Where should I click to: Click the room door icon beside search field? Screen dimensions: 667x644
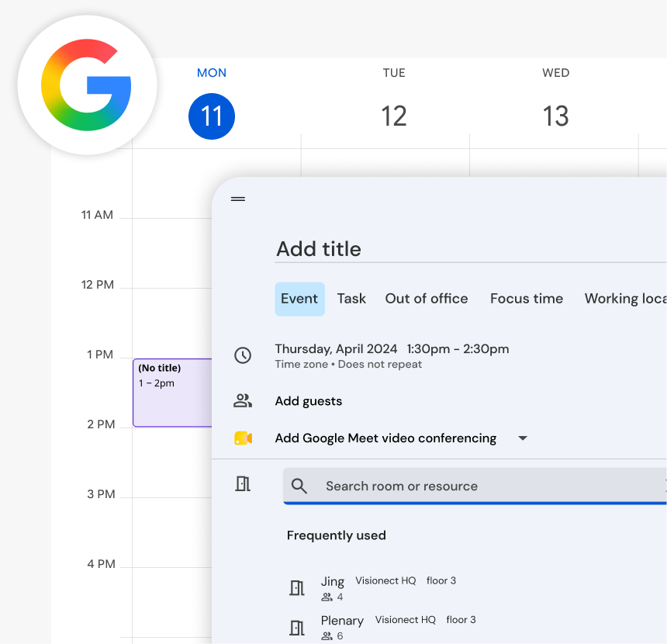pos(243,484)
